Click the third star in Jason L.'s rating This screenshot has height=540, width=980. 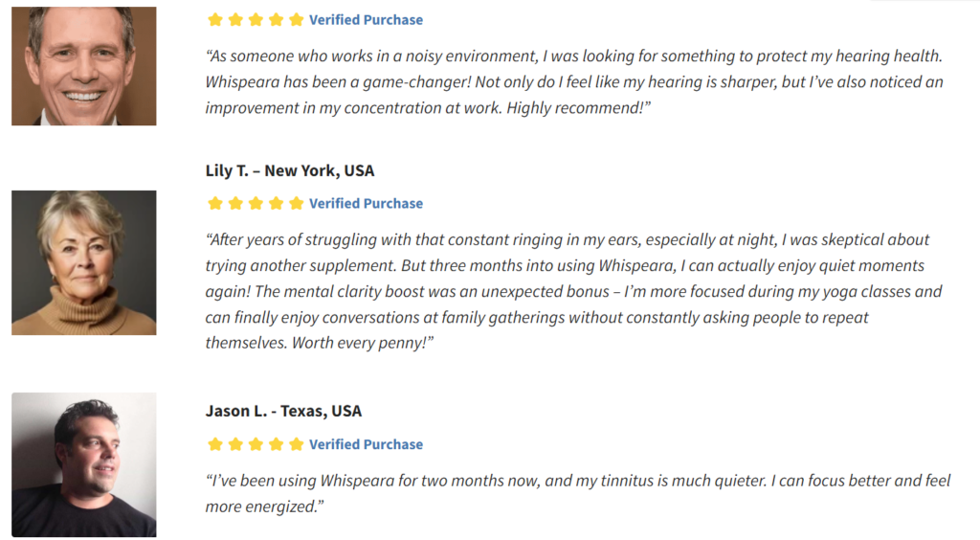pos(256,444)
